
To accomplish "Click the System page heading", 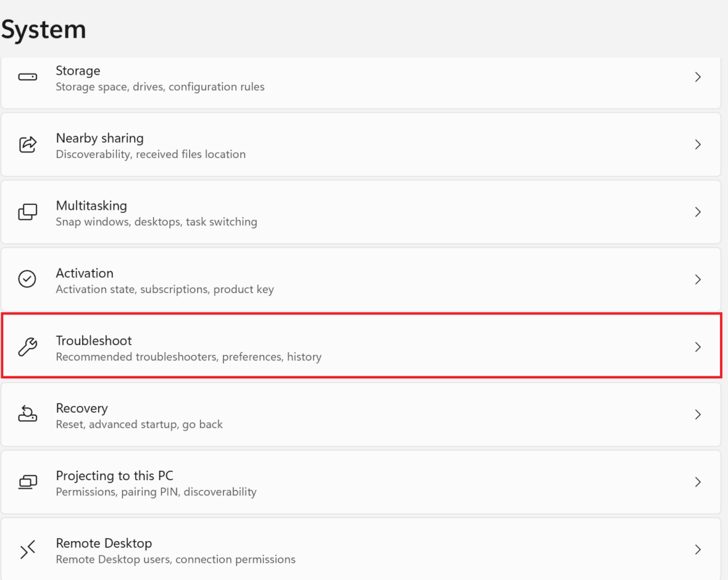I will [44, 30].
